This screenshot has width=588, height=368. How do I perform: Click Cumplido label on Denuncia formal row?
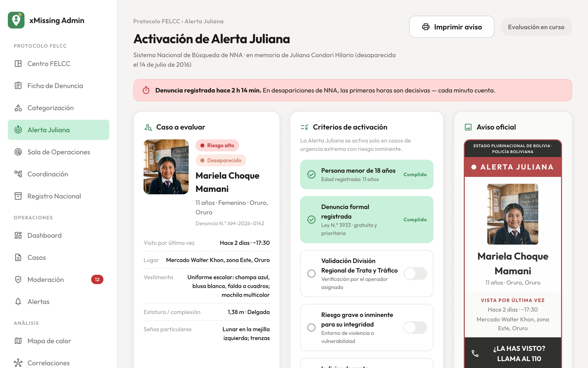tap(415, 220)
